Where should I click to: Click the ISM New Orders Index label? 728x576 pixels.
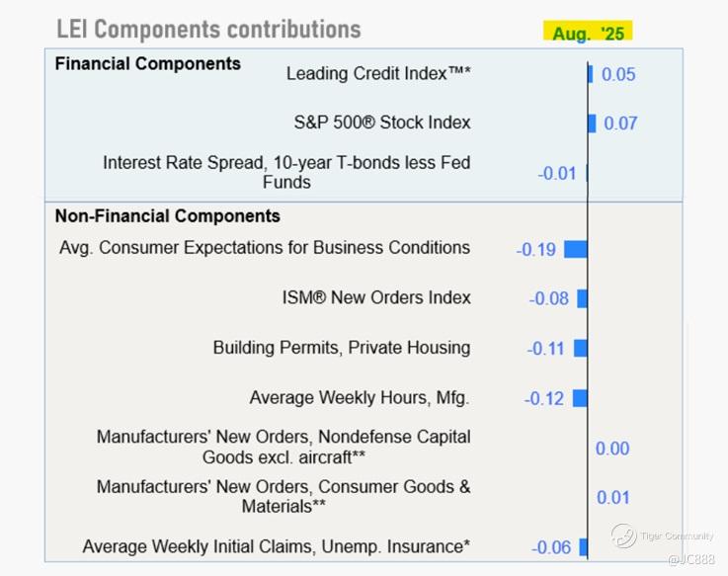click(x=376, y=297)
